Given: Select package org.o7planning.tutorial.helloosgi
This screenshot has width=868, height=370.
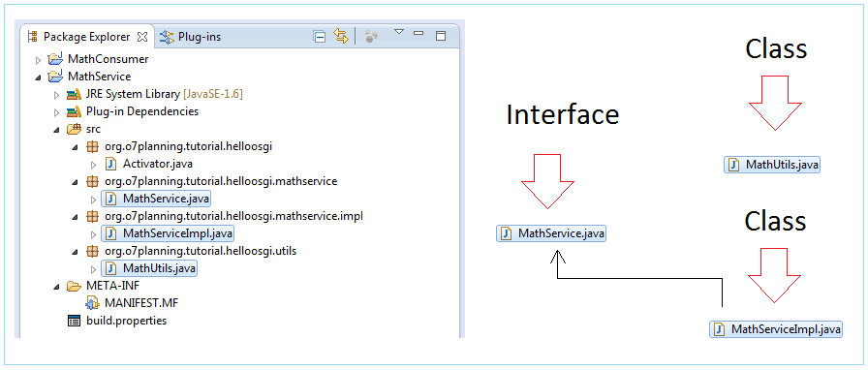Looking at the screenshot, I should (x=189, y=147).
